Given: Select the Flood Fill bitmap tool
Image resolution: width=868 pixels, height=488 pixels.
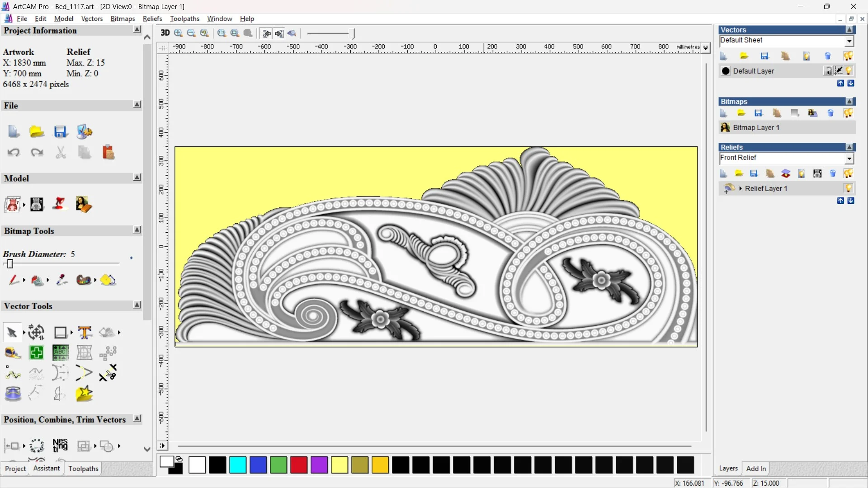Looking at the screenshot, I should 37,281.
